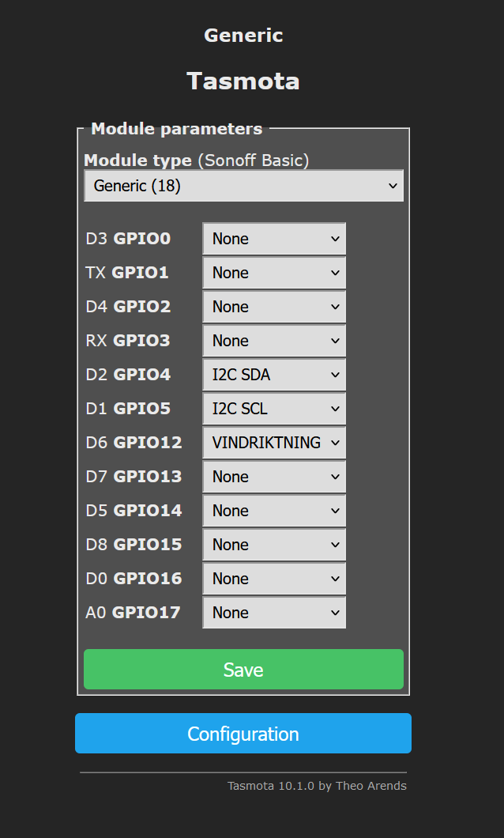Click the D6 GPIO12 label
Image resolution: width=504 pixels, height=838 pixels.
[x=134, y=443]
